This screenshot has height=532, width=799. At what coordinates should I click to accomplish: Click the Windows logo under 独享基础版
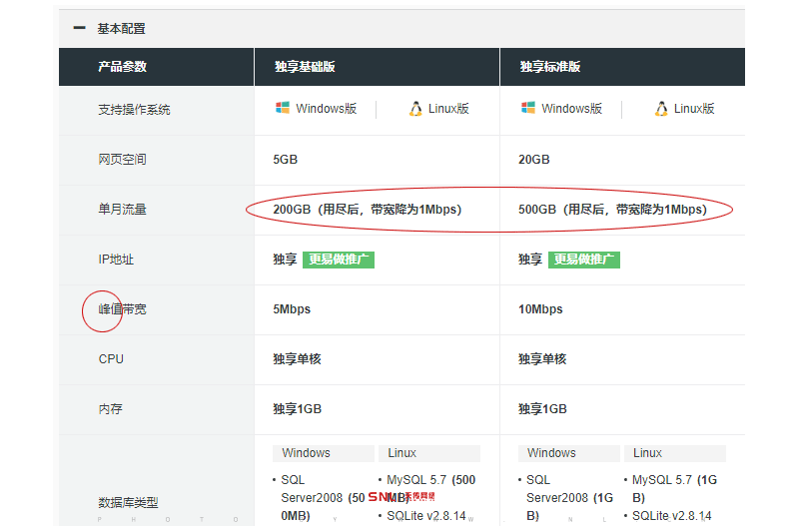[x=283, y=108]
